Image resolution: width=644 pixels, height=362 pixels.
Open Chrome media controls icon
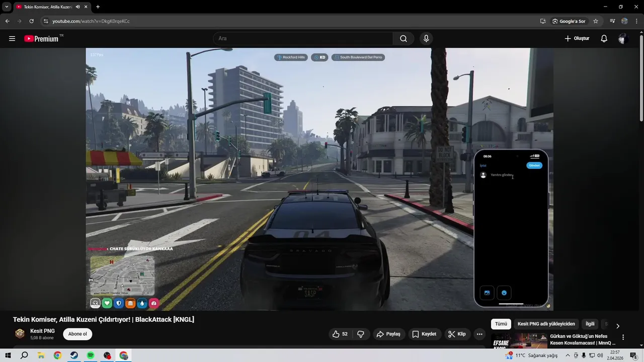612,21
